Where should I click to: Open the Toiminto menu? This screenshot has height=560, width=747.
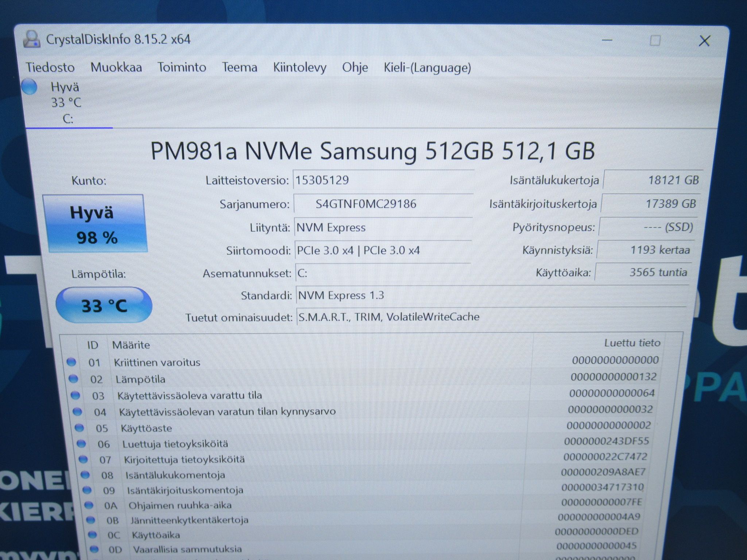(182, 67)
